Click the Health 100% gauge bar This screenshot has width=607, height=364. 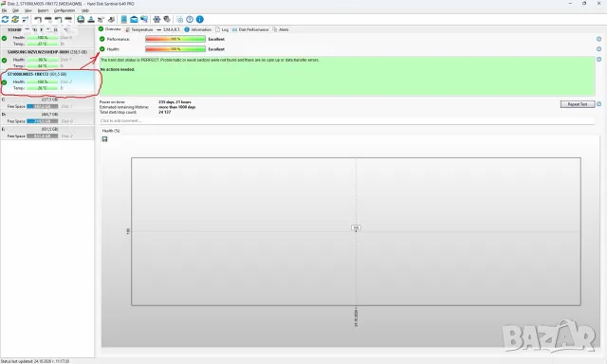pos(175,49)
